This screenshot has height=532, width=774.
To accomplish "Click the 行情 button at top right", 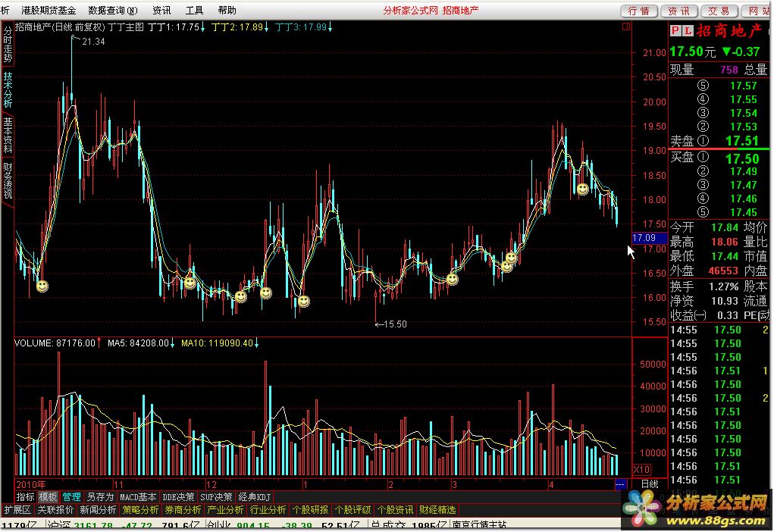I will (x=639, y=11).
